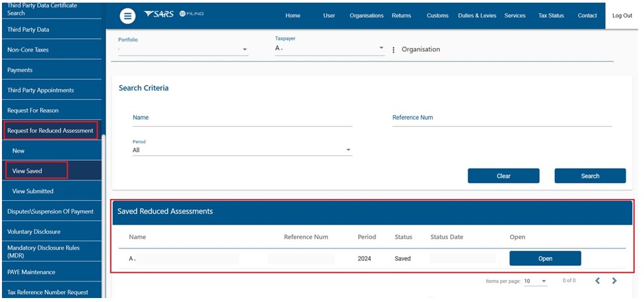
Task: Open Non-Core Taxes in sidebar
Action: (x=51, y=50)
